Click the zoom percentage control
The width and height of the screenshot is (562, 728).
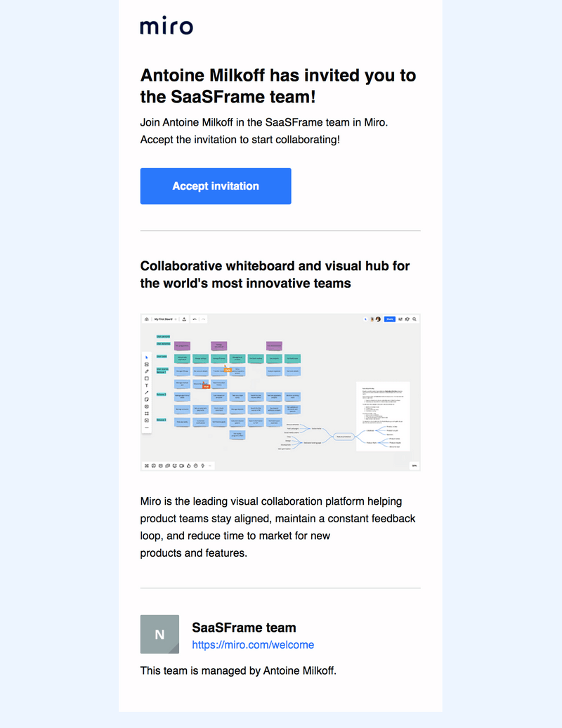[414, 465]
